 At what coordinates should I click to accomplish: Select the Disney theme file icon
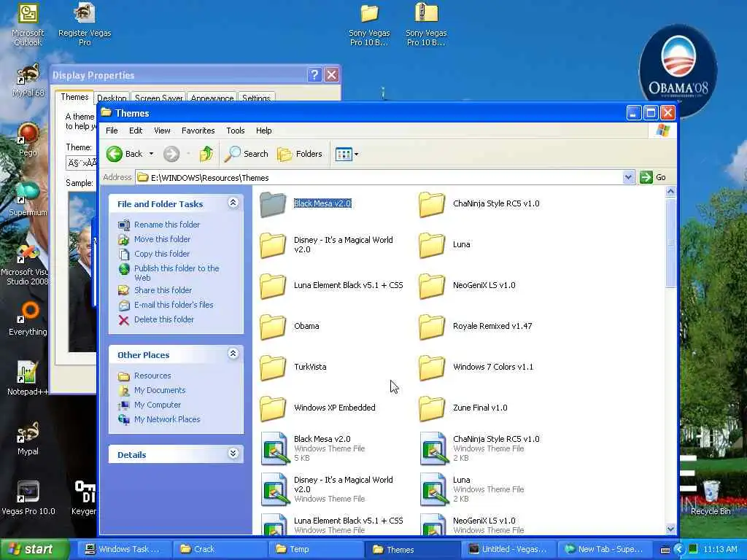pos(275,489)
